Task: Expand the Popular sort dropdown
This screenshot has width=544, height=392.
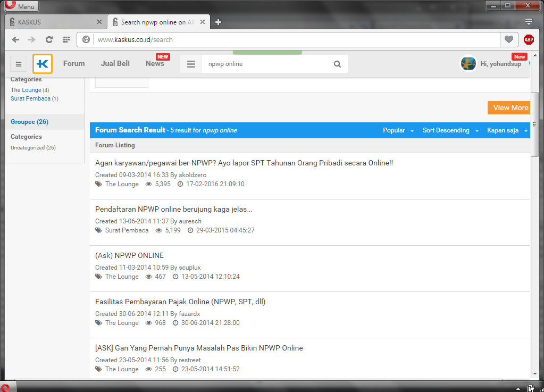Action: click(x=398, y=130)
